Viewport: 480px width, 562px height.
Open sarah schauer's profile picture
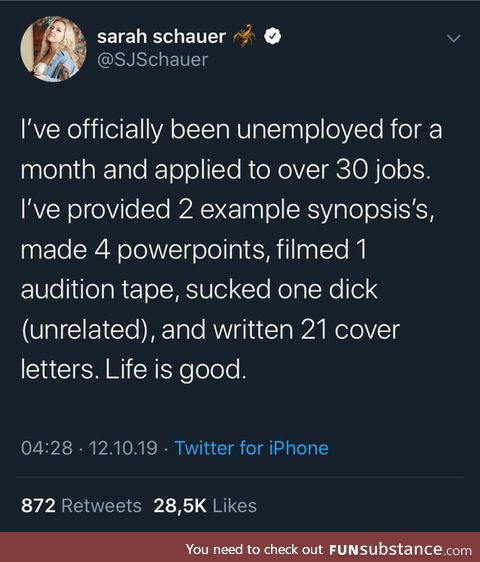pos(53,49)
